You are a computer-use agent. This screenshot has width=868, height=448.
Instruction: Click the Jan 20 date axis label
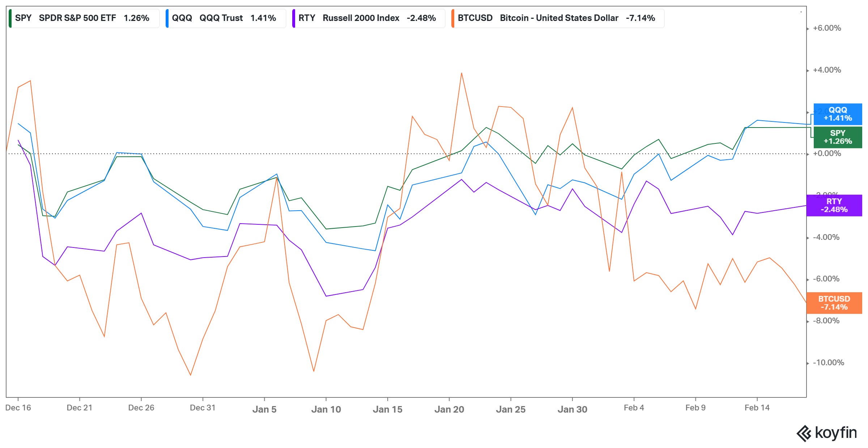449,409
